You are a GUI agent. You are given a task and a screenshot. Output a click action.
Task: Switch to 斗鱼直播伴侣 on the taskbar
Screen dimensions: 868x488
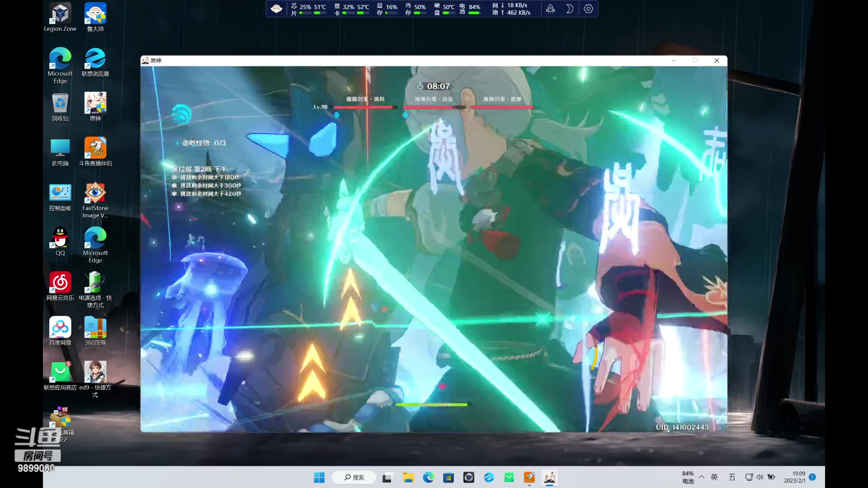click(x=529, y=477)
